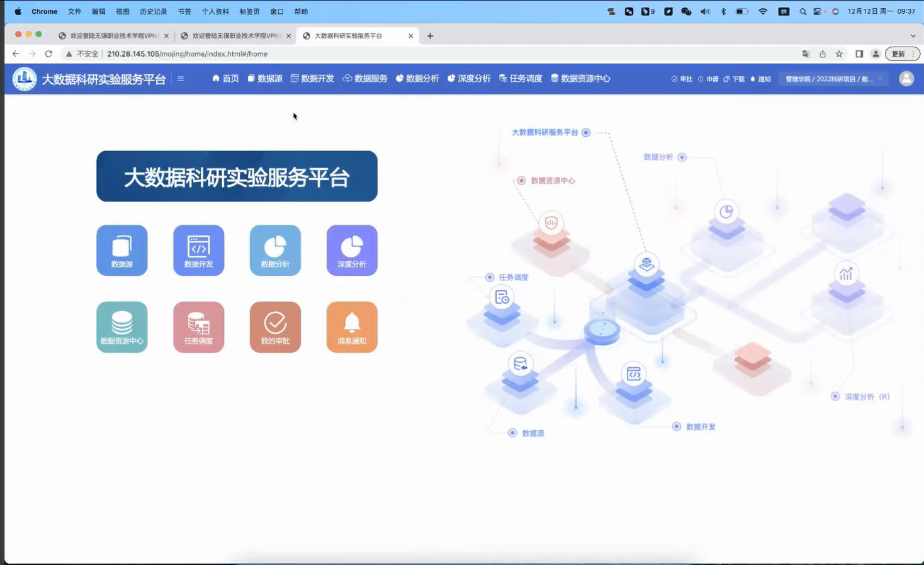Screen dimensions: 924x565
Task: Click the 审批 link in header
Action: click(x=682, y=79)
